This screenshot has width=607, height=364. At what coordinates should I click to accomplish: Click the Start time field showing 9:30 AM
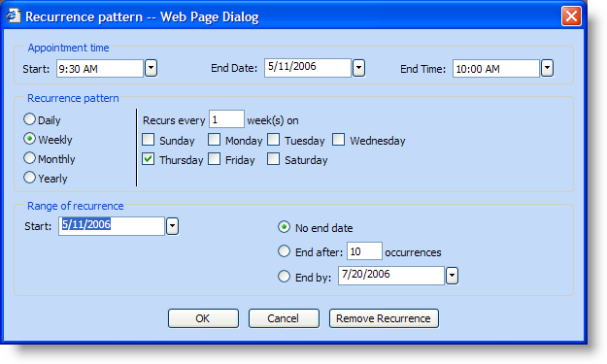coord(100,69)
